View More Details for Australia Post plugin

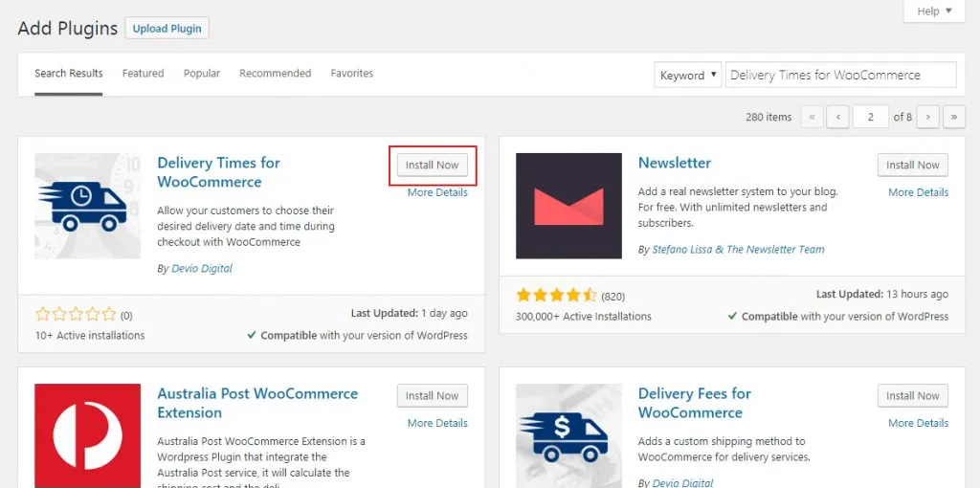pos(437,423)
